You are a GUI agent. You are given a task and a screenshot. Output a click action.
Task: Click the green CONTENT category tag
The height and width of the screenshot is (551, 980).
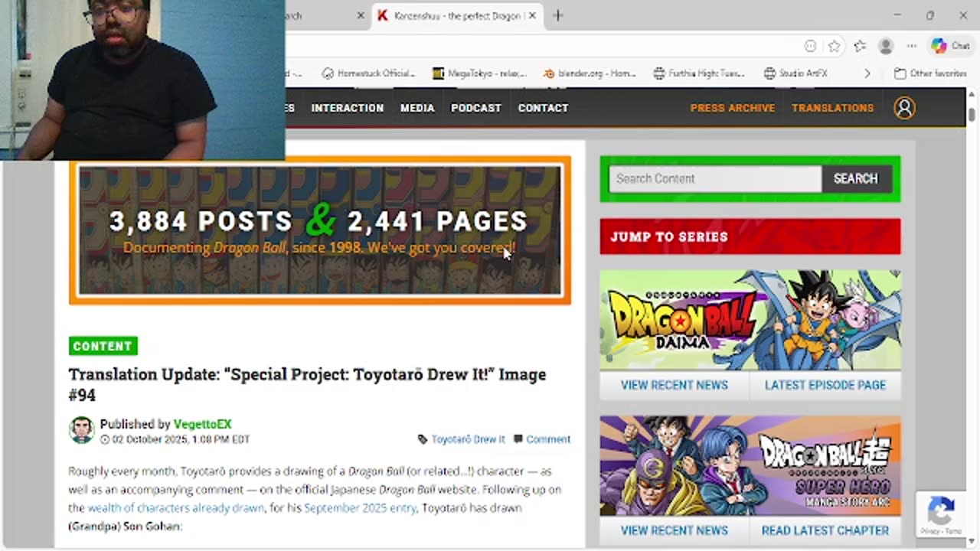[103, 346]
